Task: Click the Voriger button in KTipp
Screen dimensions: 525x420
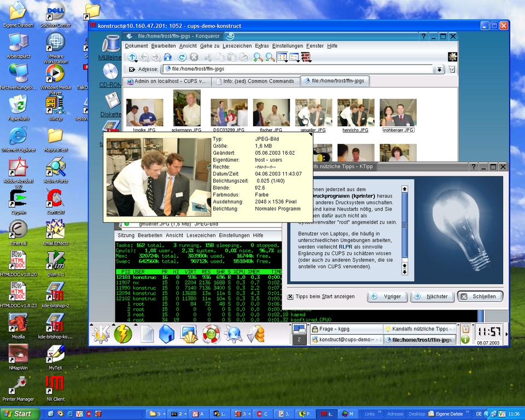Action: 387,296
